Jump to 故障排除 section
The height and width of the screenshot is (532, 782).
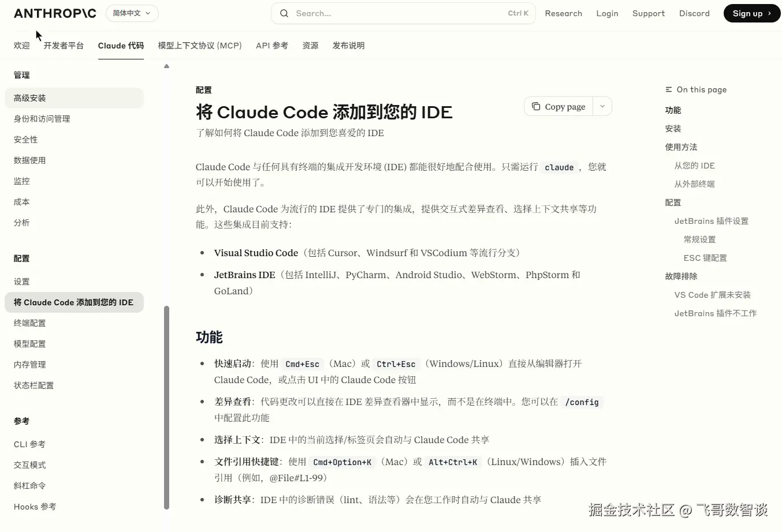[x=681, y=276]
